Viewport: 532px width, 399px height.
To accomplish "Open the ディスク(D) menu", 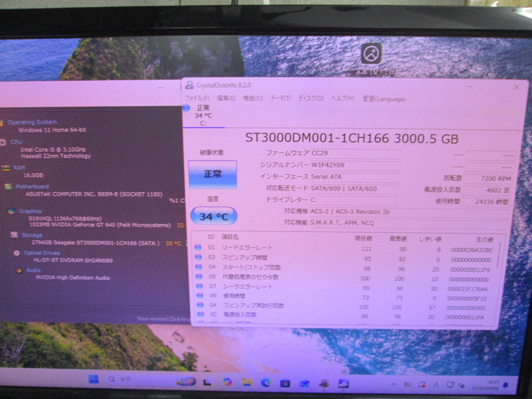I will pos(311,98).
